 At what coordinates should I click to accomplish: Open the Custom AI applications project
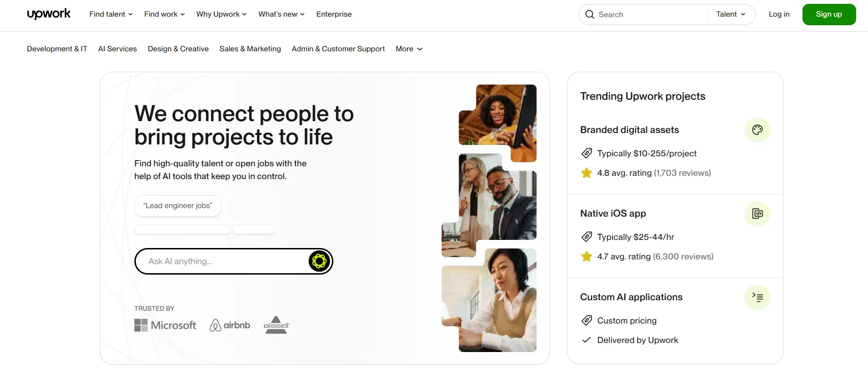632,297
